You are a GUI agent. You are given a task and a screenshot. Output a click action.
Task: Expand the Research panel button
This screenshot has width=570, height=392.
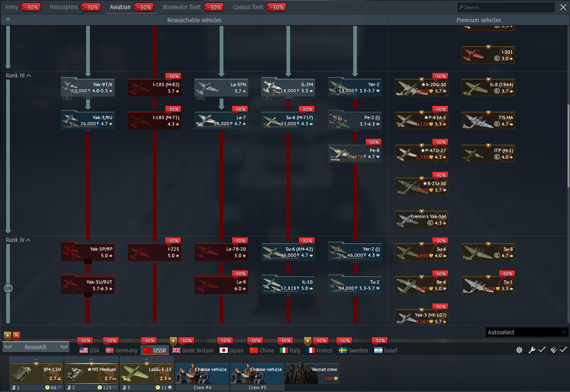(x=36, y=347)
